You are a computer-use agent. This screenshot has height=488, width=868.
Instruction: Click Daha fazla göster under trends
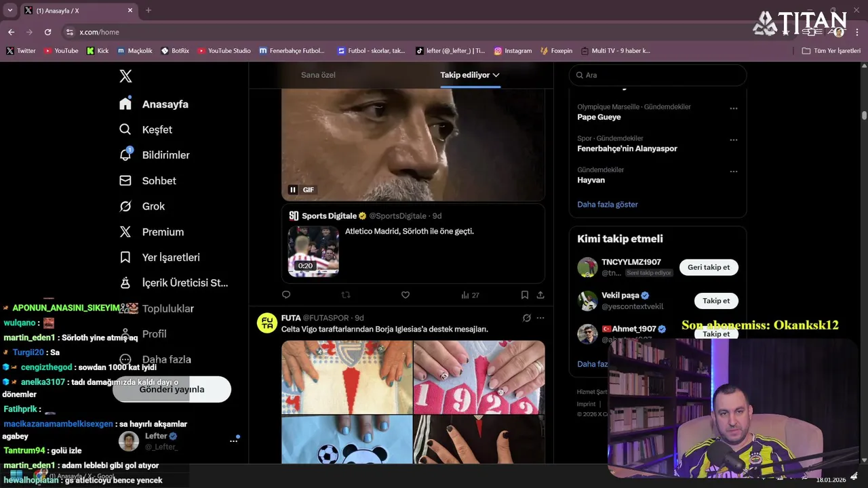click(x=608, y=205)
